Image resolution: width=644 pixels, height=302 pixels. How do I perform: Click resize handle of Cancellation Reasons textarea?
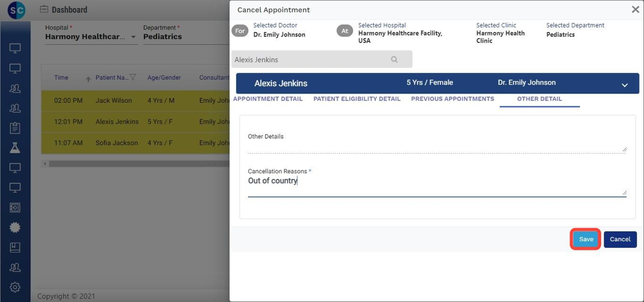pyautogui.click(x=624, y=192)
